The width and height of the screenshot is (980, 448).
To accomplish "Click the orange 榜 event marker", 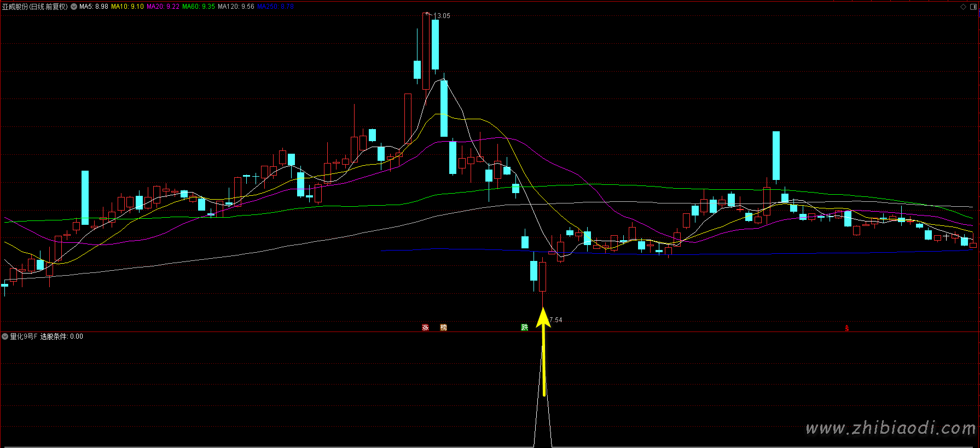I will (x=443, y=328).
